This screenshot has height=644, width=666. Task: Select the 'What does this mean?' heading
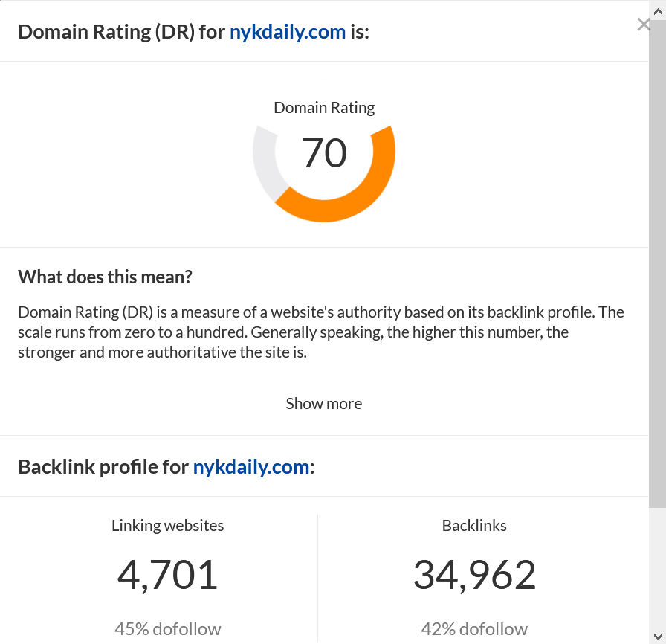click(104, 276)
